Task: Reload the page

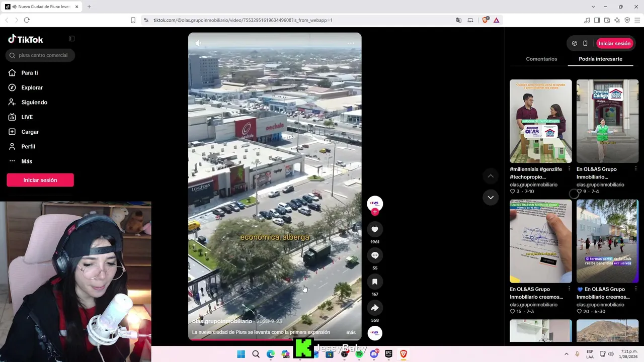Action: pos(27,20)
